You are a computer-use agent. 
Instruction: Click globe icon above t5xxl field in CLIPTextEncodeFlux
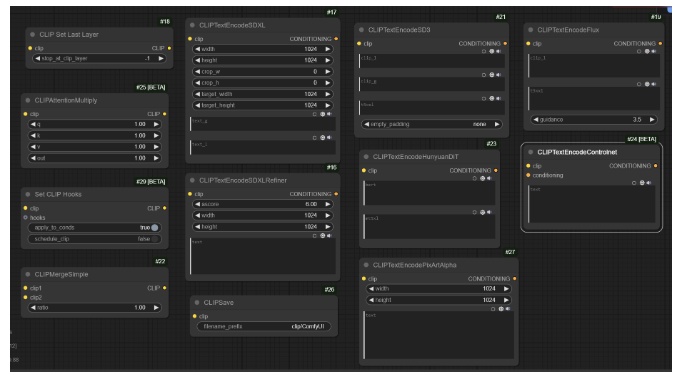click(x=647, y=84)
